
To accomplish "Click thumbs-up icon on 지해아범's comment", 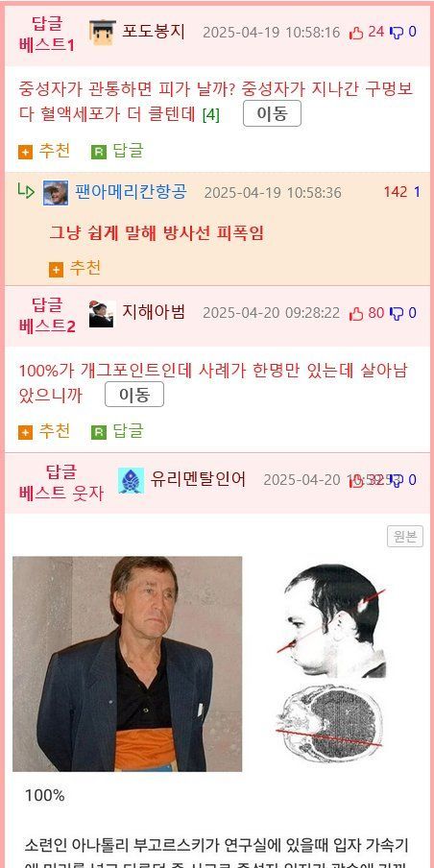I will coord(356,314).
